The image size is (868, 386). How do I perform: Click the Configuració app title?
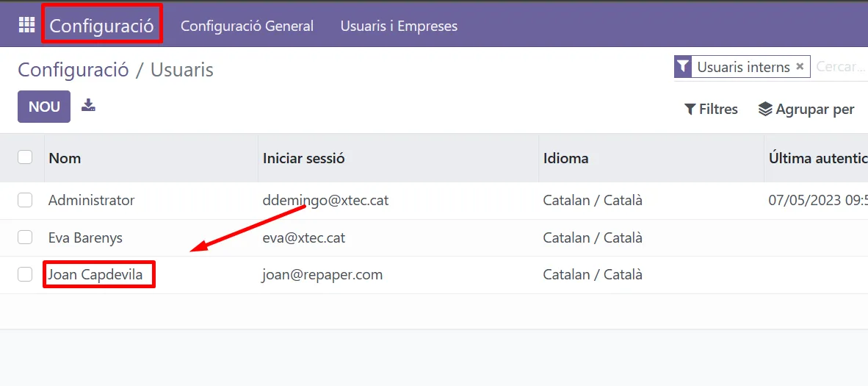tap(102, 26)
